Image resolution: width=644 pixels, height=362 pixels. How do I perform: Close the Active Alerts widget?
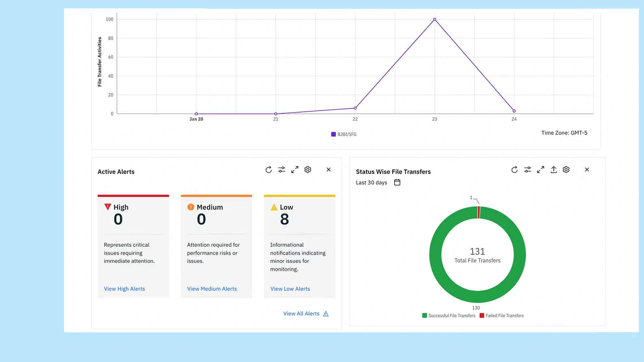point(329,170)
